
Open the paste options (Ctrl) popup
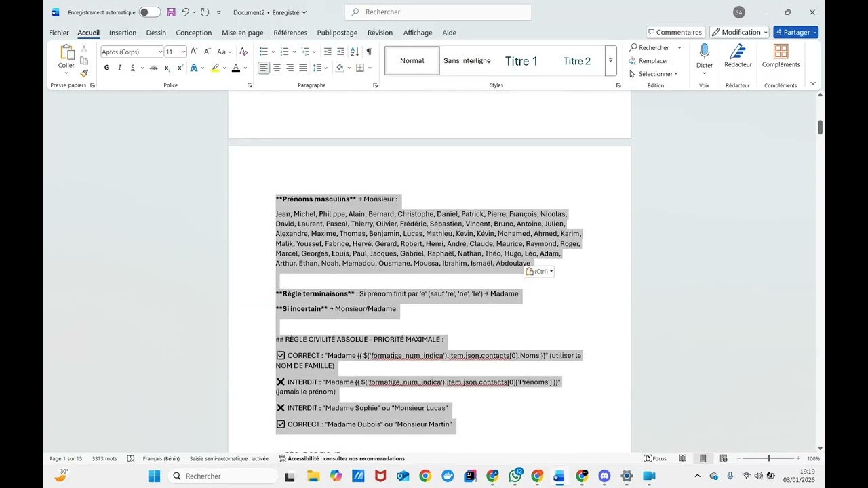(539, 272)
